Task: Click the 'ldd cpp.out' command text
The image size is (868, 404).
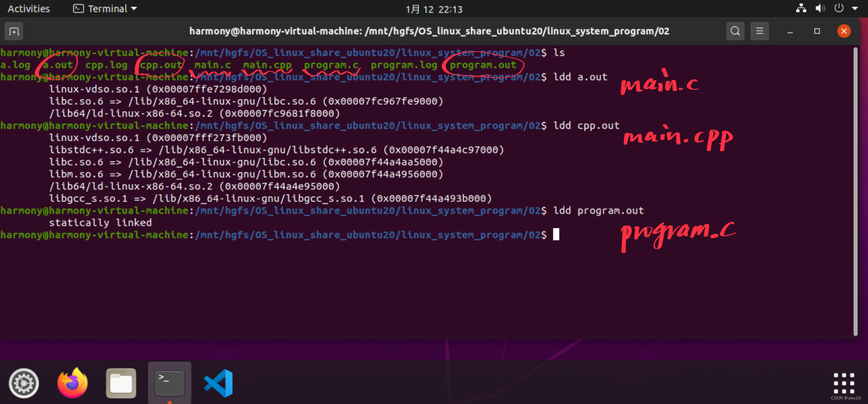Action: click(586, 126)
